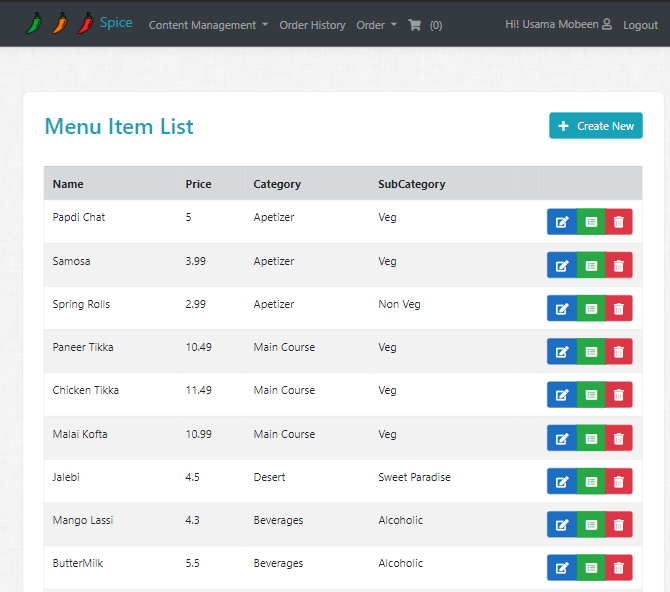Select the Desert category cell
Viewport: 670px width, 592px height.
pyautogui.click(x=269, y=477)
